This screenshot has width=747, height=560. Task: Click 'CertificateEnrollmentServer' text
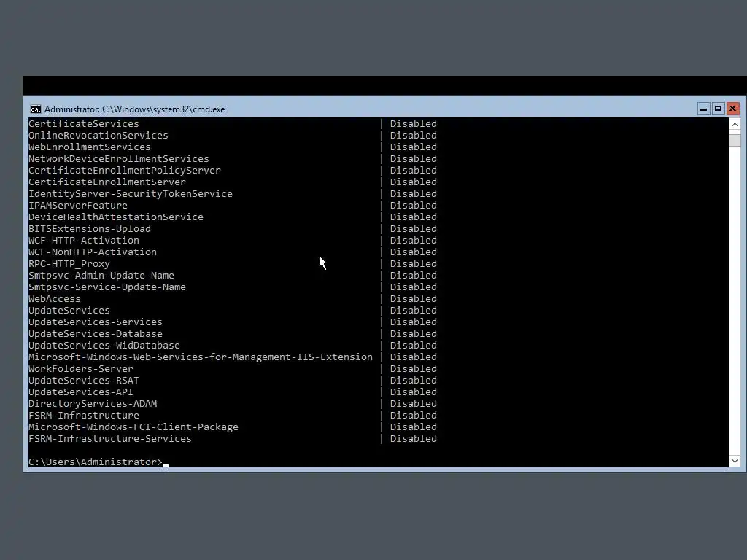pyautogui.click(x=107, y=182)
